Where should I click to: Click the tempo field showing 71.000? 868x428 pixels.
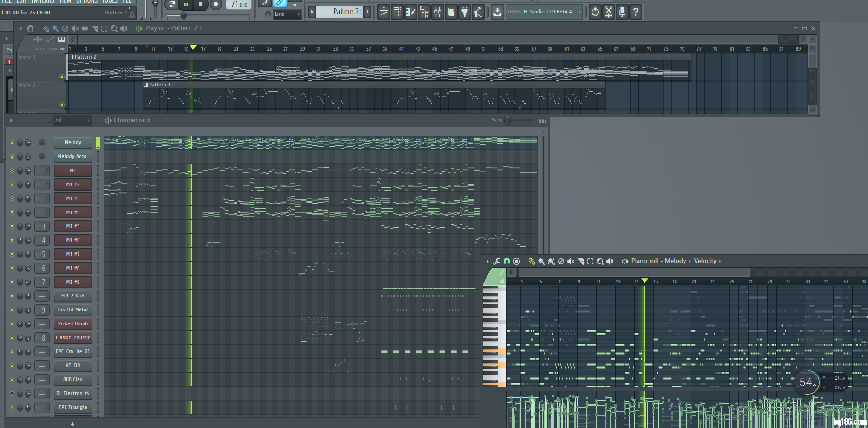click(x=239, y=4)
